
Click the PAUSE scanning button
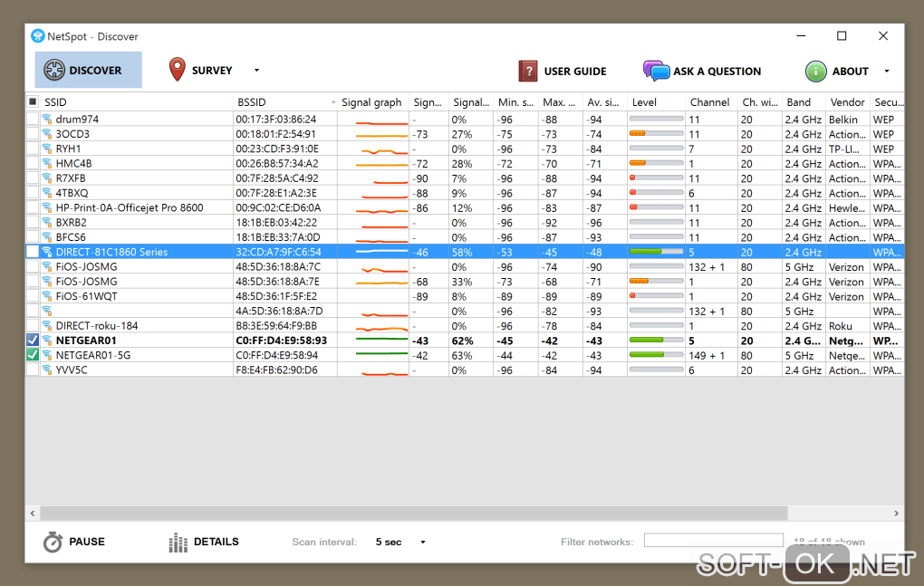point(87,542)
